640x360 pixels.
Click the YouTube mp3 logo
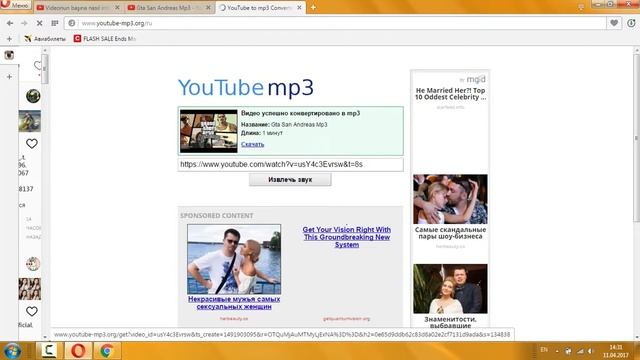(246, 87)
